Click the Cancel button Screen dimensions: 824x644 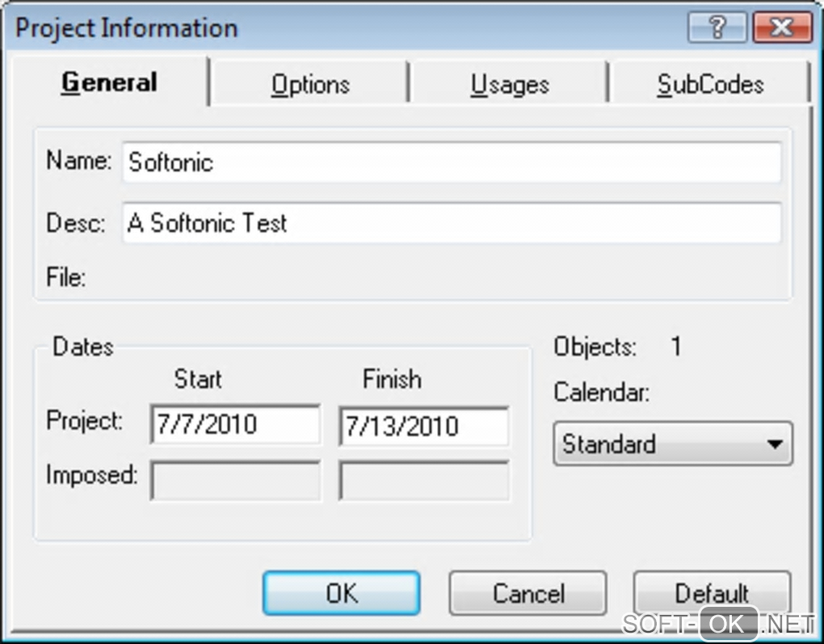(528, 593)
